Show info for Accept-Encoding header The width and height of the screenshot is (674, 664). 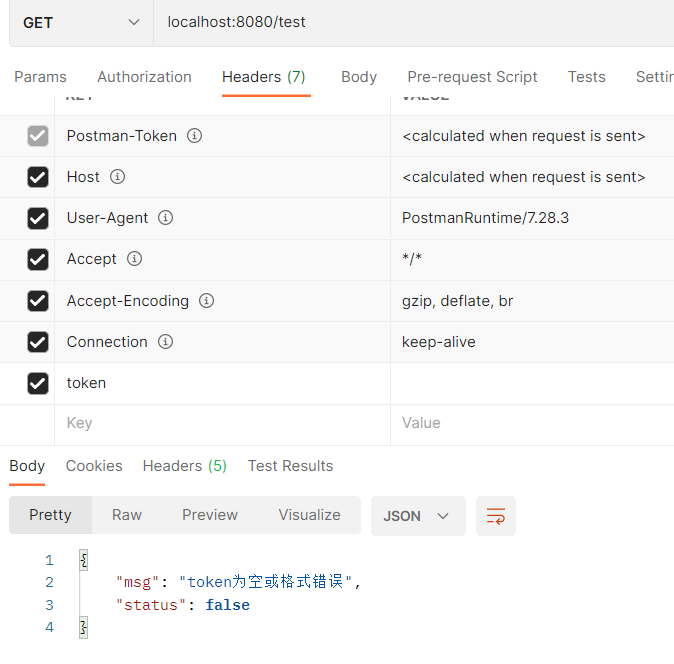point(206,301)
